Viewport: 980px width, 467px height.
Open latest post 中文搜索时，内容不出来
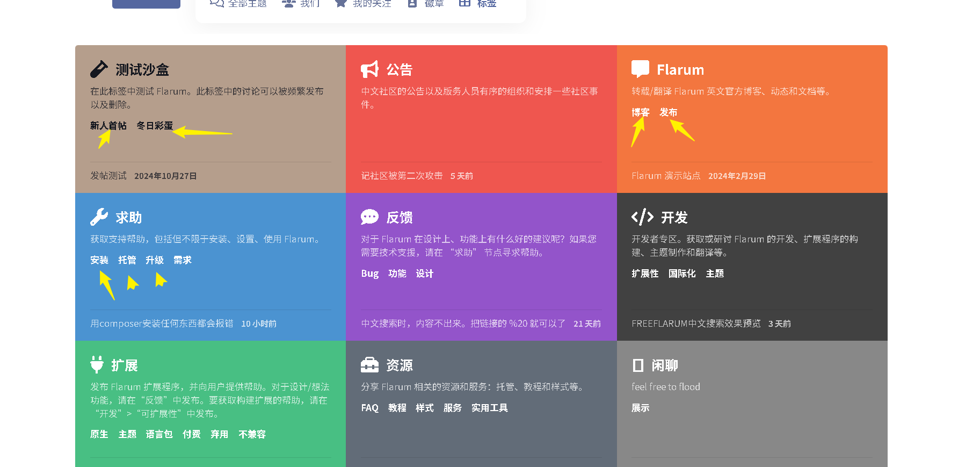pyautogui.click(x=463, y=324)
